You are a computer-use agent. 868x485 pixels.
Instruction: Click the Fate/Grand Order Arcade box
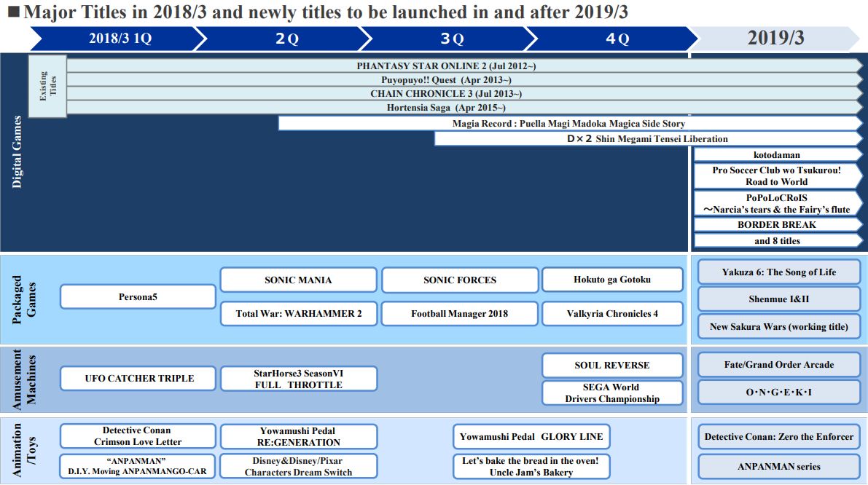(778, 365)
